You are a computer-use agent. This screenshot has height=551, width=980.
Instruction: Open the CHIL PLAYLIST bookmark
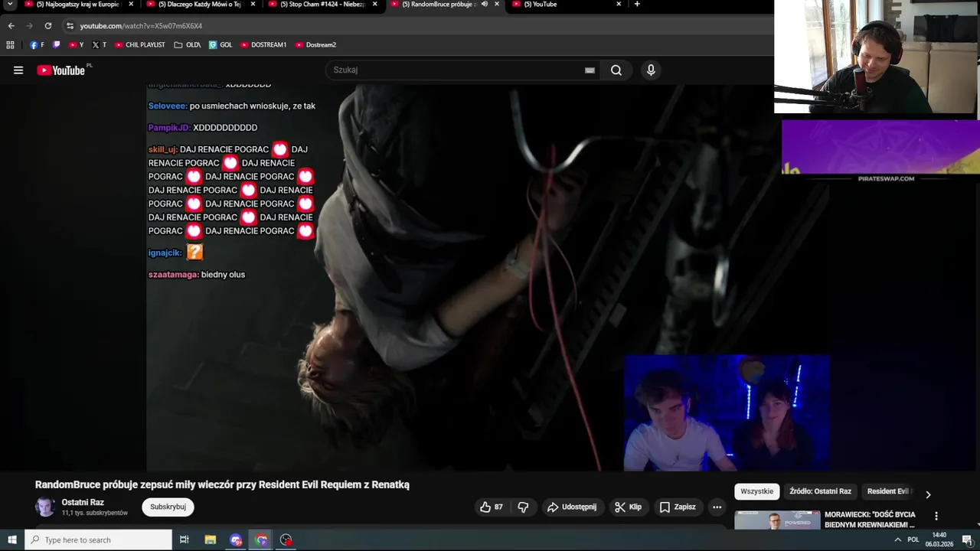[x=140, y=45]
